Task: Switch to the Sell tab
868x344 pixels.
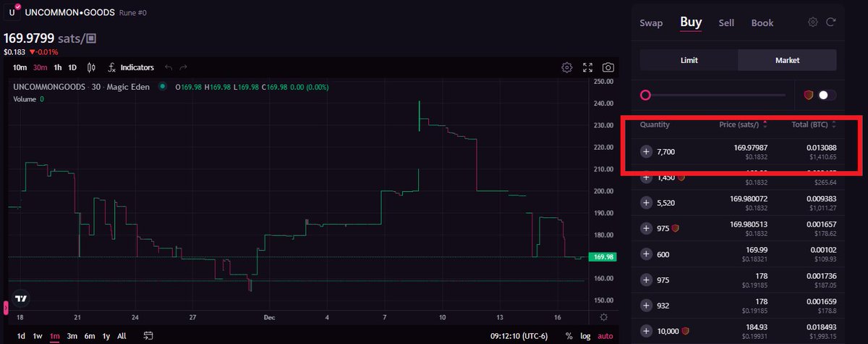Action: click(x=726, y=22)
